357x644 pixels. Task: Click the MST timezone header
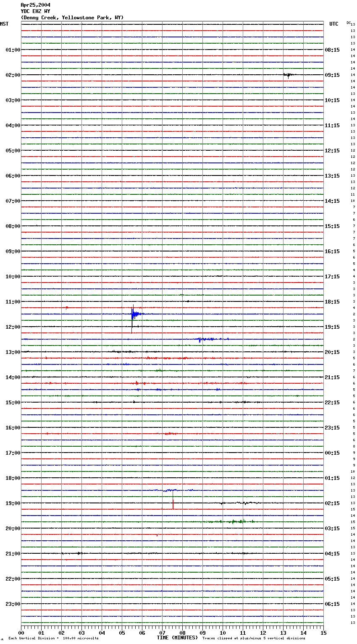click(x=4, y=24)
